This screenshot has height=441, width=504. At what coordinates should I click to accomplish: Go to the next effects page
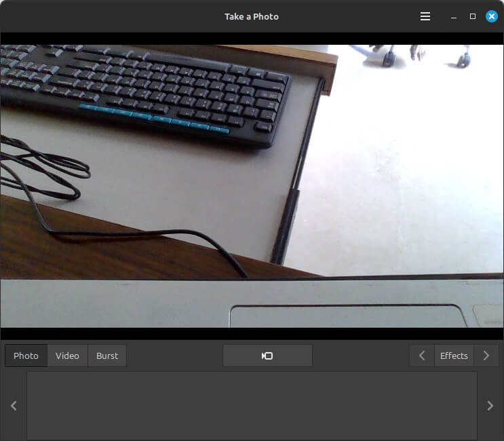click(486, 356)
